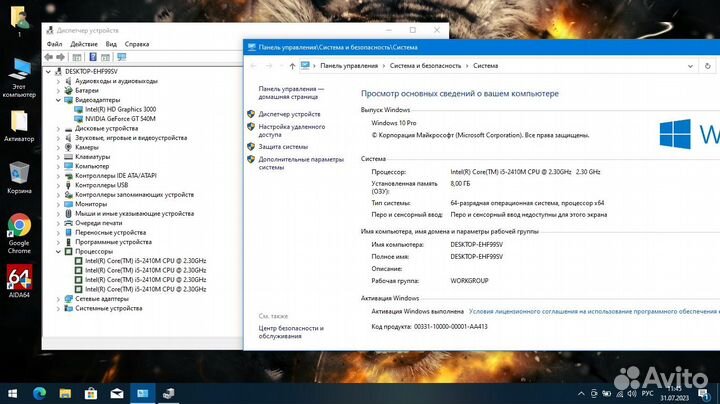
Task: Launch Google Chrome from desktop
Action: point(19,233)
